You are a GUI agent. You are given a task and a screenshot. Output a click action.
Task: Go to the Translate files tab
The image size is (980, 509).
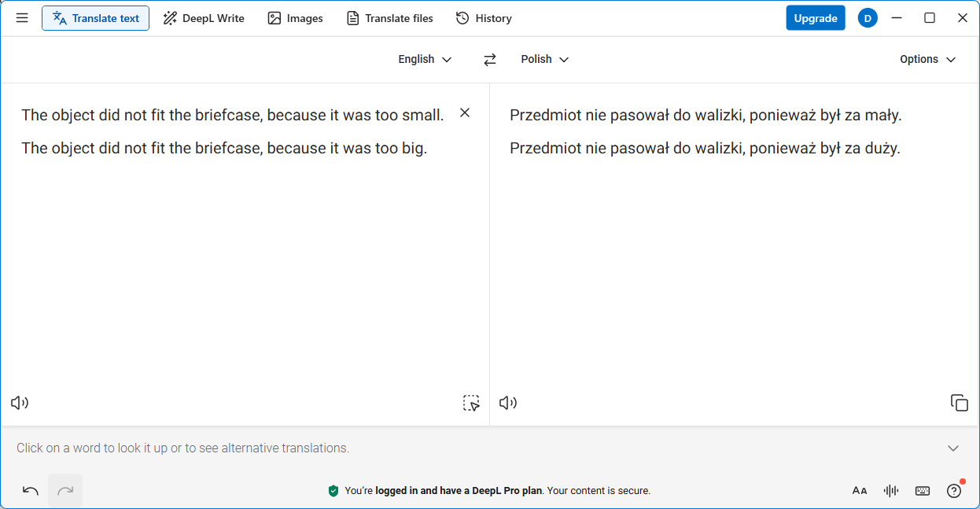[x=390, y=18]
